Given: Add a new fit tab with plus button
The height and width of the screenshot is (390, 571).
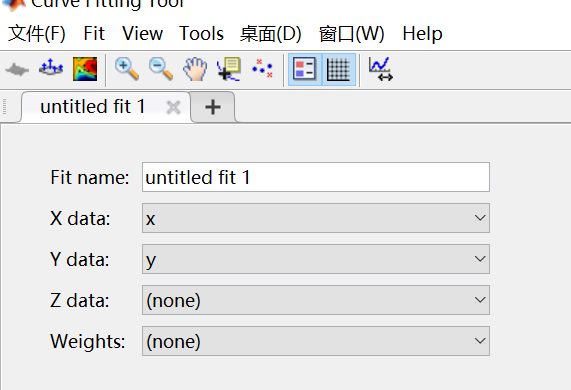Looking at the screenshot, I should click(x=213, y=107).
